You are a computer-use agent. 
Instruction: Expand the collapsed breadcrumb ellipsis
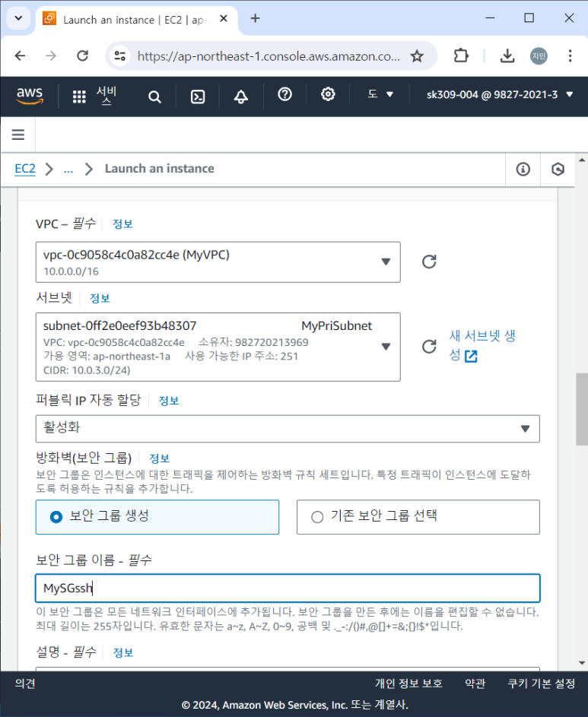pyautogui.click(x=68, y=170)
